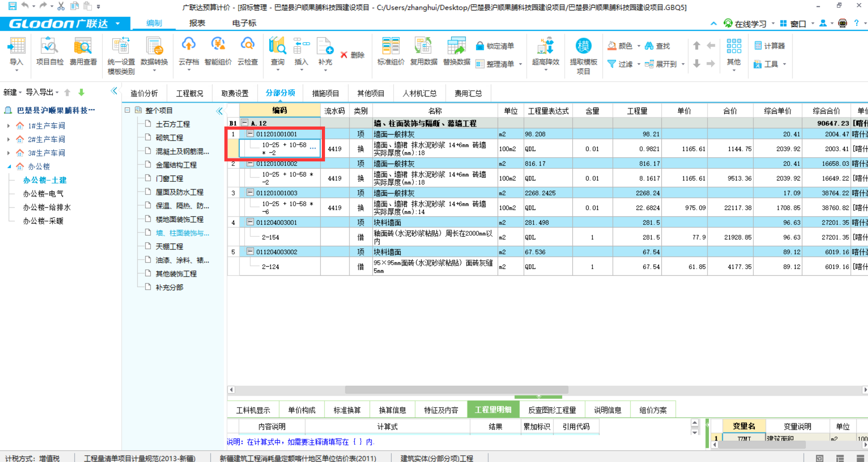Click 块料墙面 name in row 4
The image size is (868, 462).
387,222
